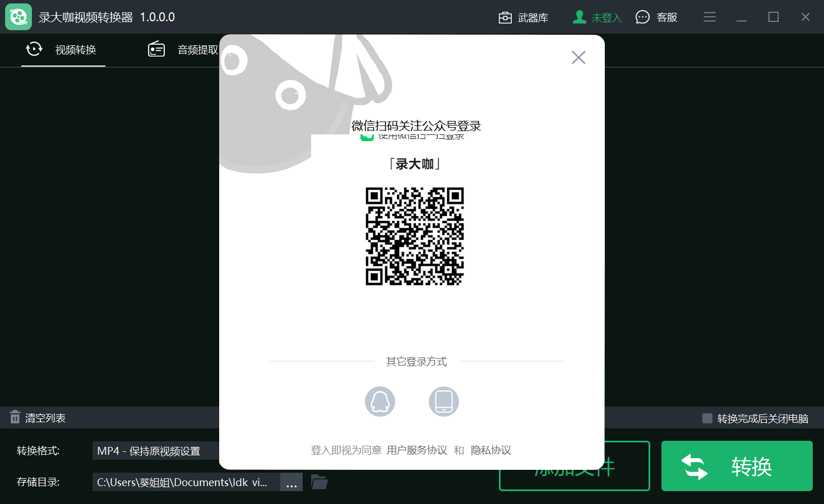
Task: Maximize the application window
Action: point(774,17)
